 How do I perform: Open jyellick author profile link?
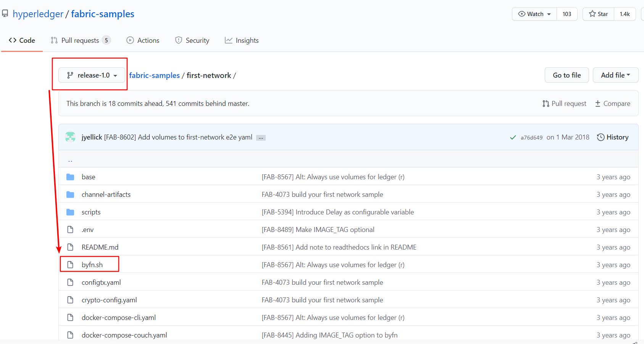tap(92, 137)
